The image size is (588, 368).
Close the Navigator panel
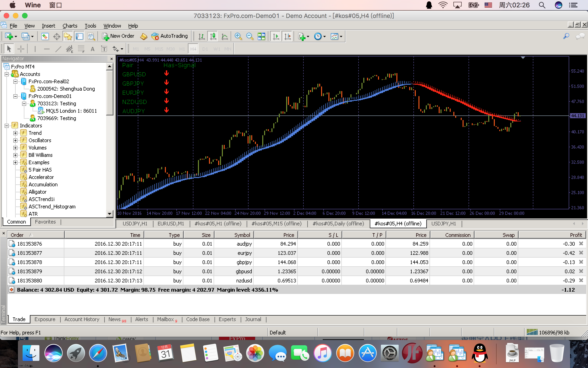(x=112, y=59)
